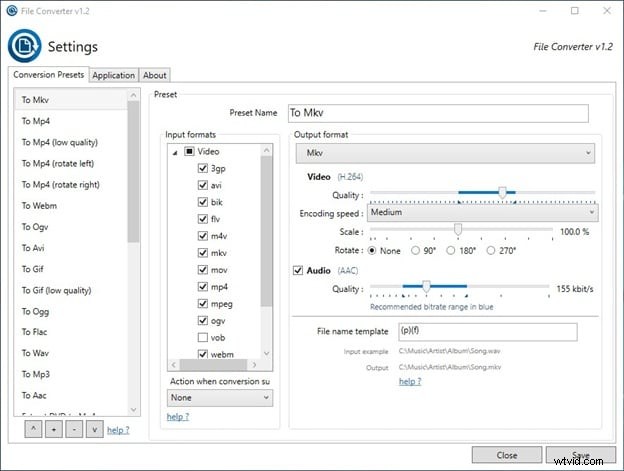Screen dimensions: 624x471
Task: Switch to the Application tab
Action: [x=113, y=75]
